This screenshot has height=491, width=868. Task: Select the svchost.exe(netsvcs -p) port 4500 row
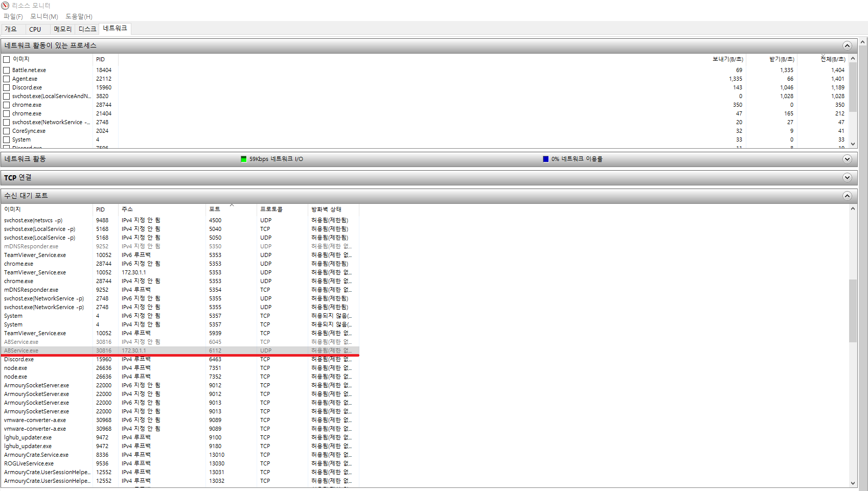pyautogui.click(x=180, y=220)
